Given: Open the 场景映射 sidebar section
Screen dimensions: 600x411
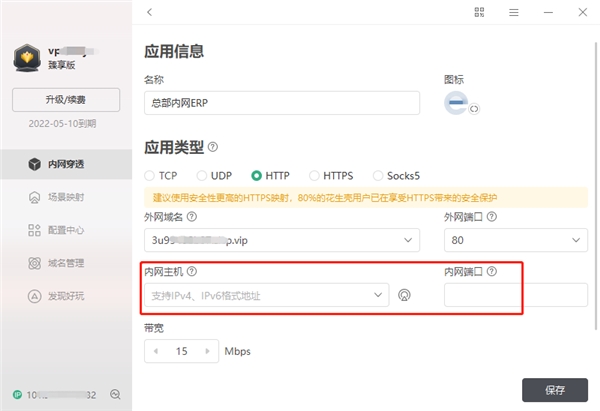Looking at the screenshot, I should click(66, 197).
